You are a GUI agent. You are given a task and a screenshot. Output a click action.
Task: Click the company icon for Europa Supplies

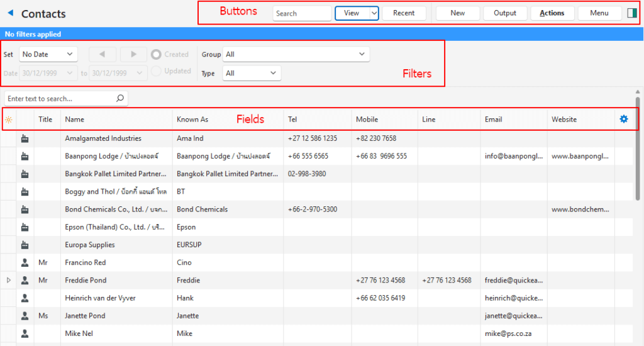pyautogui.click(x=25, y=245)
